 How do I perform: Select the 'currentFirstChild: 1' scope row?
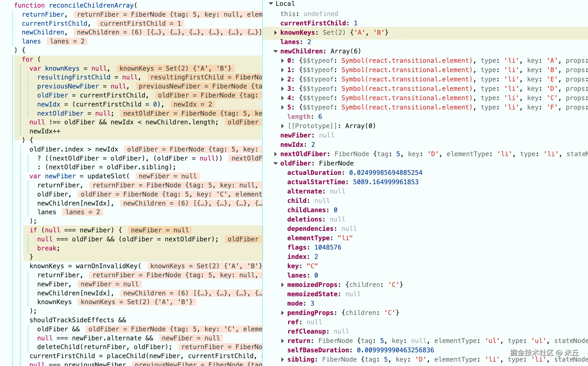pos(319,23)
